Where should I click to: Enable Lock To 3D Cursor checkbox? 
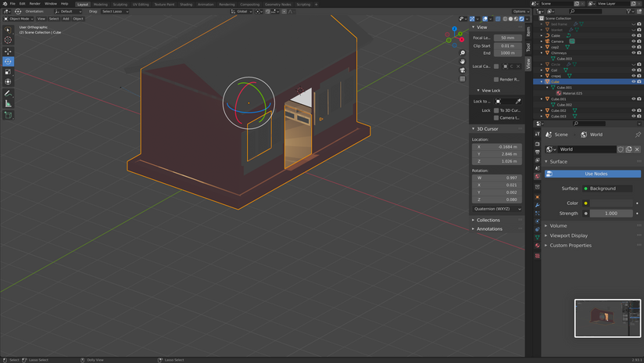(x=496, y=110)
